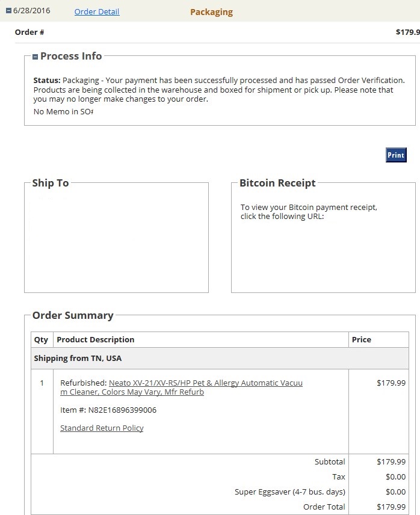Collapse the 6/28/2016 order entry

pyautogui.click(x=8, y=11)
